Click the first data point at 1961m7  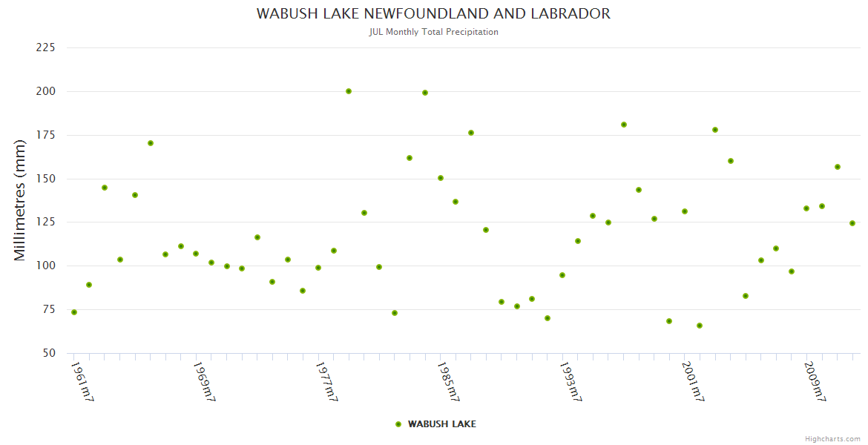click(74, 312)
